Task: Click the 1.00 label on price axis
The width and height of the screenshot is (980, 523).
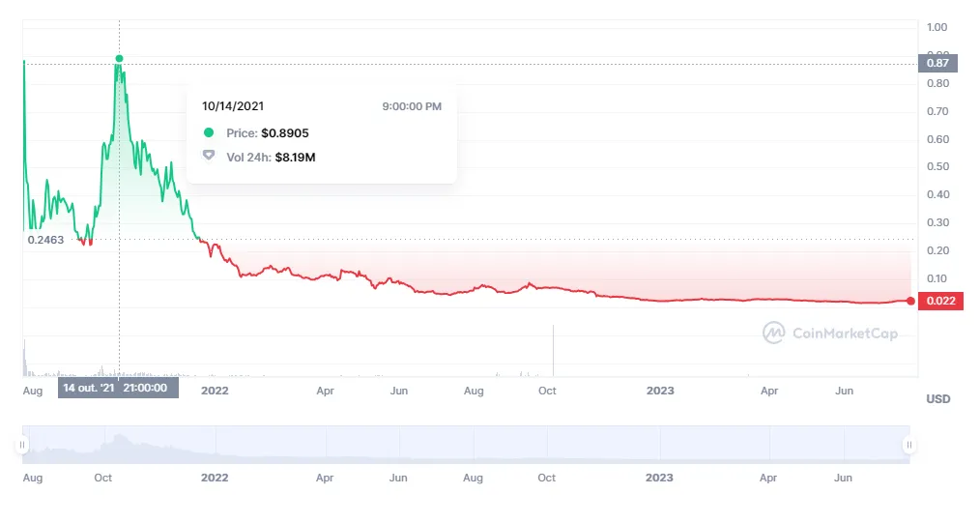Action: [937, 27]
